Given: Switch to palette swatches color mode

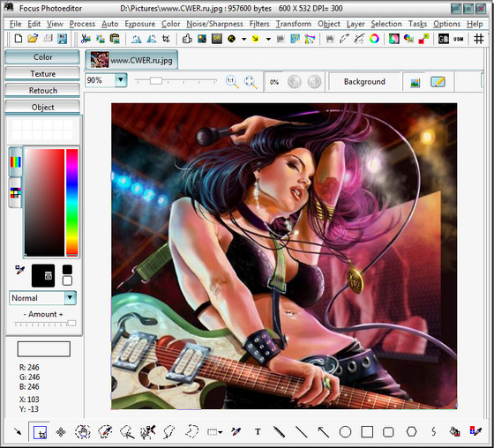Looking at the screenshot, I should (x=16, y=192).
